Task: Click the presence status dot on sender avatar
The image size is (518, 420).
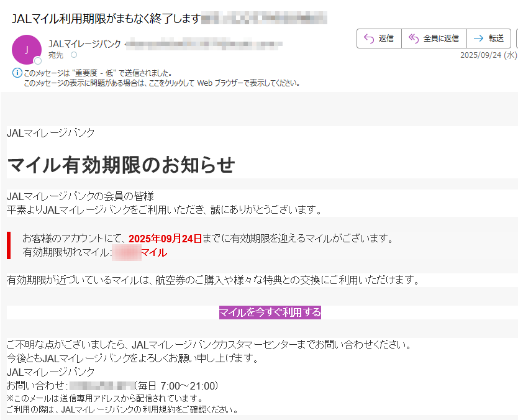Action: pyautogui.click(x=38, y=61)
